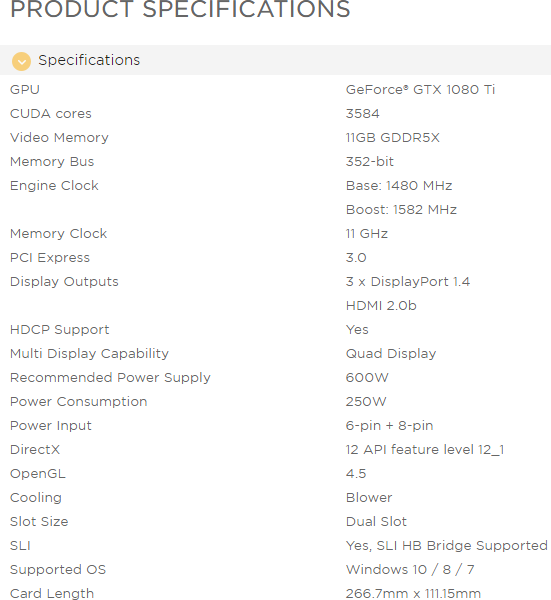Click the CUDA cores value 3584
This screenshot has height=600, width=551.
point(362,114)
